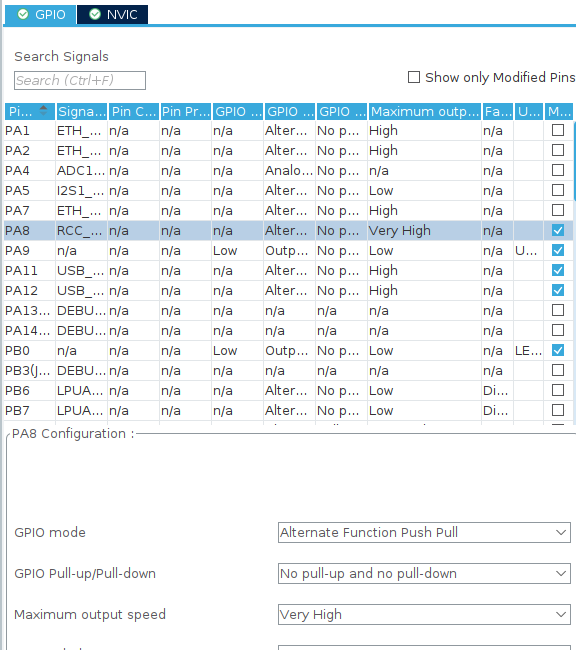Click the Search Signals input field
Screen dimensions: 576x650
click(x=80, y=80)
